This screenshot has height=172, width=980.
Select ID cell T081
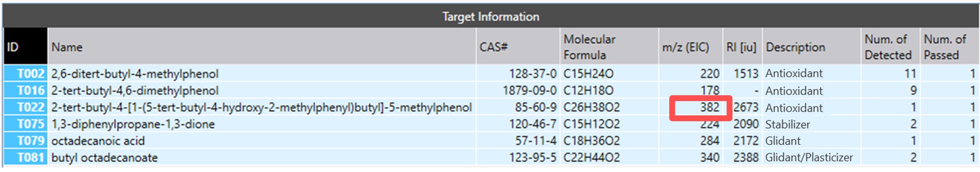tap(26, 157)
